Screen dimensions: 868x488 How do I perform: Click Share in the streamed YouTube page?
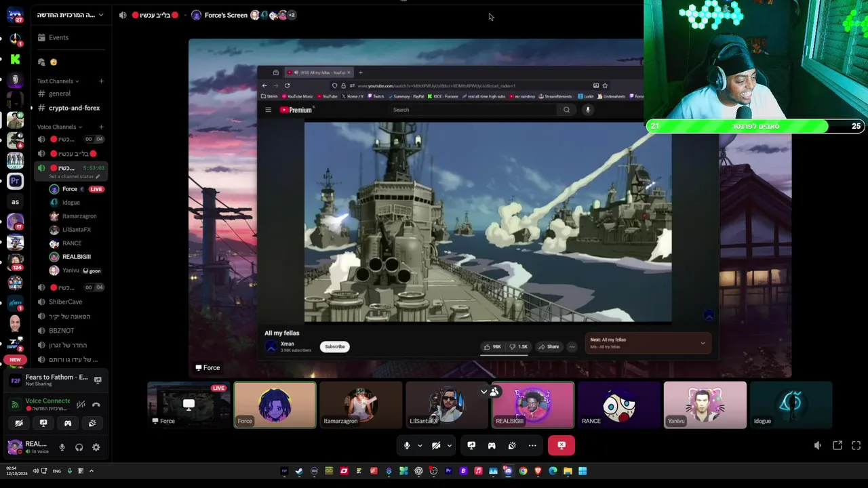tap(549, 346)
